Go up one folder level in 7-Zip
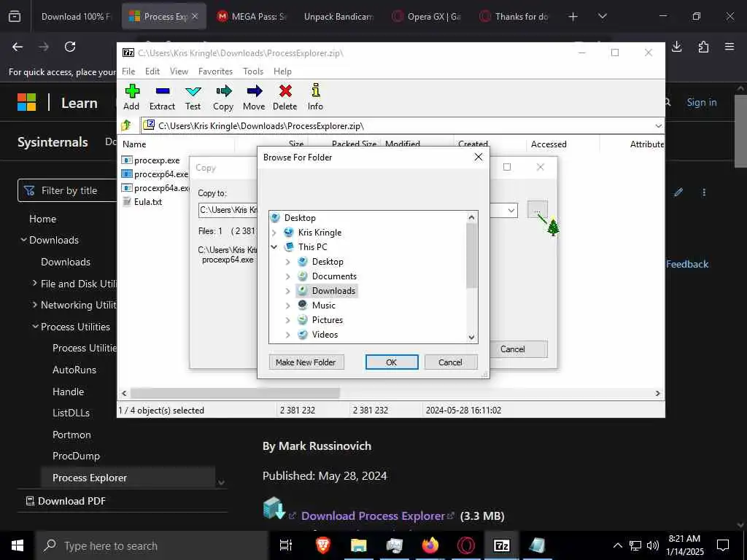747x560 pixels. tap(126, 125)
